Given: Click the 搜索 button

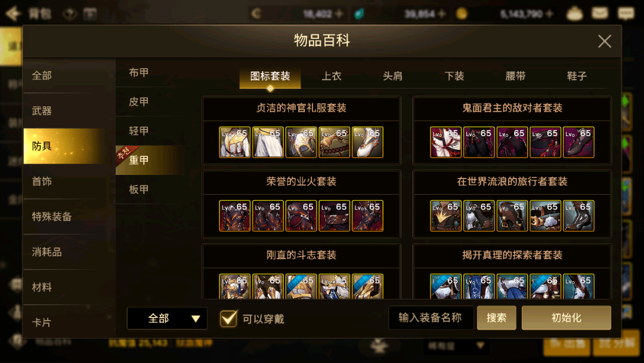Looking at the screenshot, I should 496,318.
